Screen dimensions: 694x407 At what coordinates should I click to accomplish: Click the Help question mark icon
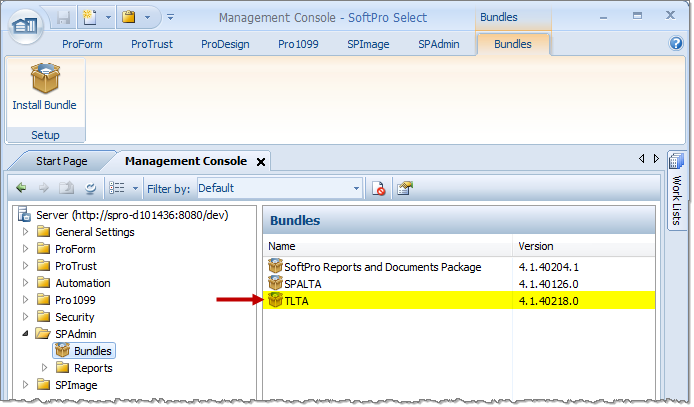pos(676,43)
